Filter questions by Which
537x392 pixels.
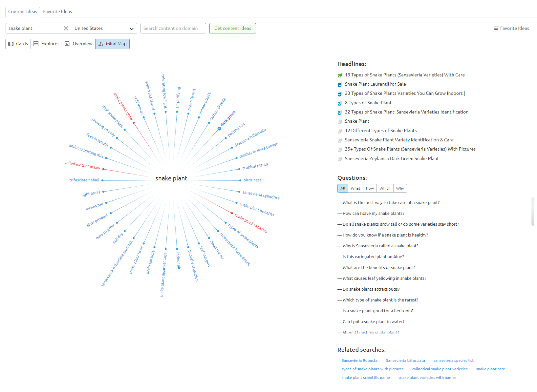pos(385,188)
